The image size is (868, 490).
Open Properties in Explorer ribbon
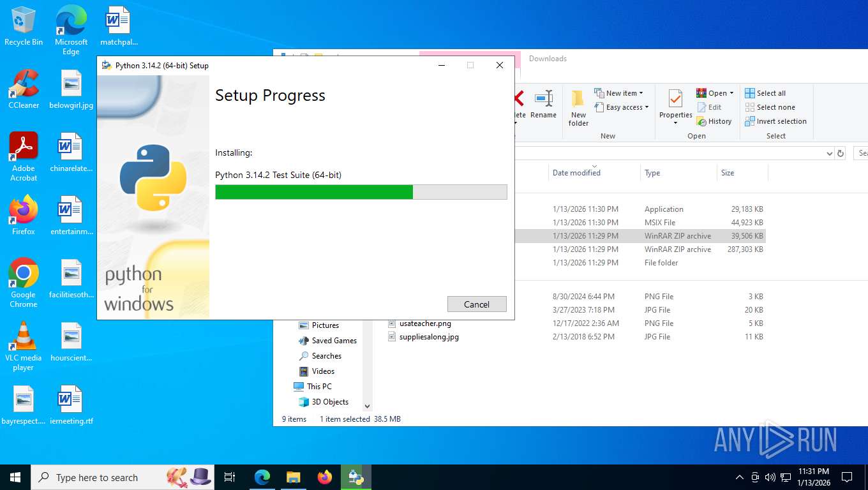676,107
